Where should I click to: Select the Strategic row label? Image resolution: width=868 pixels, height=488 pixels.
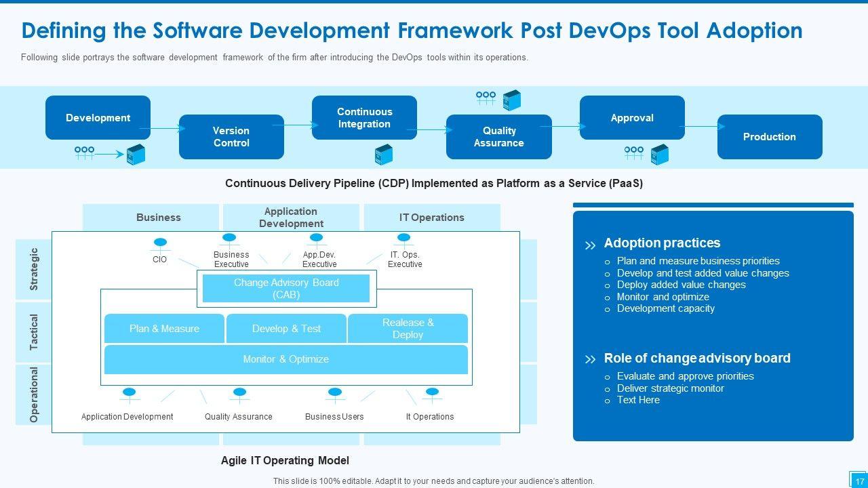[34, 269]
